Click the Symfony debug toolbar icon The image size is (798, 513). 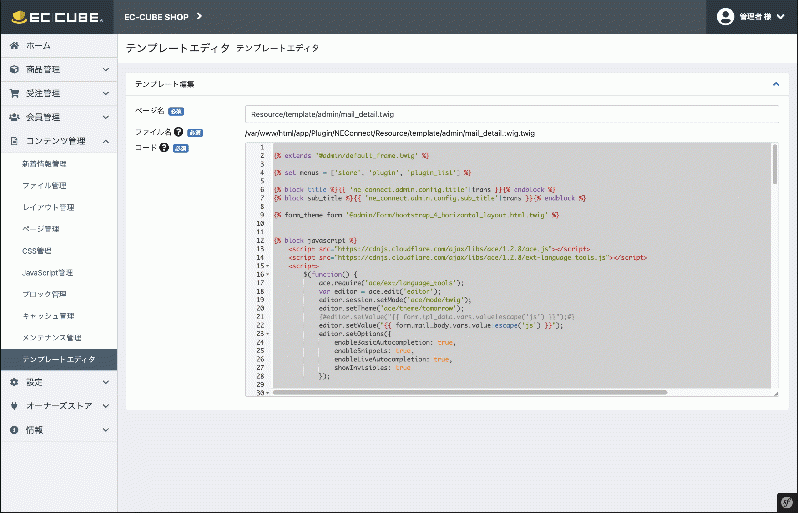point(787,502)
